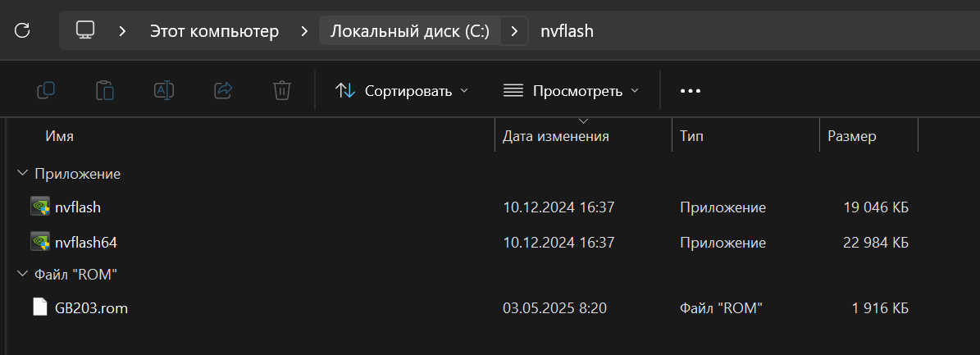980x355 pixels.
Task: Click the refresh icon in address bar
Action: pyautogui.click(x=22, y=31)
